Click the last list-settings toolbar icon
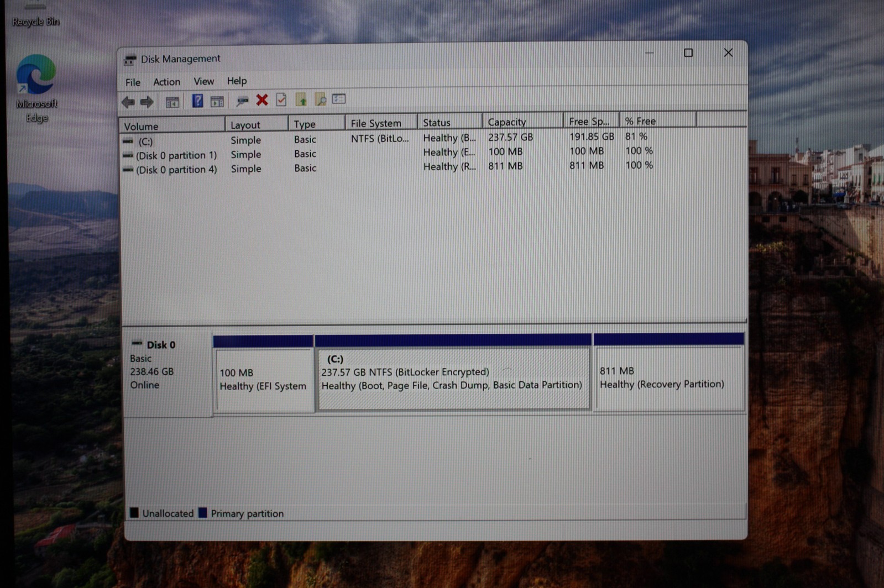Image resolution: width=884 pixels, height=588 pixels. click(x=339, y=99)
